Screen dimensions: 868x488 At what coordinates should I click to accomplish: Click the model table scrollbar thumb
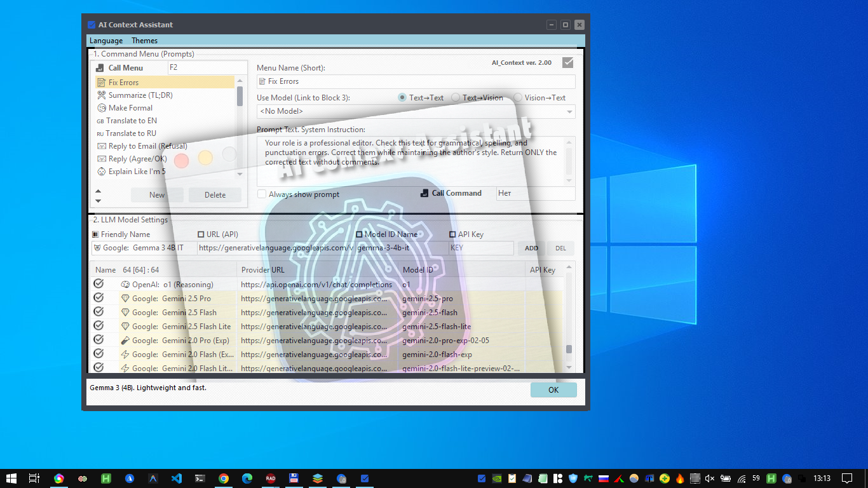coord(569,349)
